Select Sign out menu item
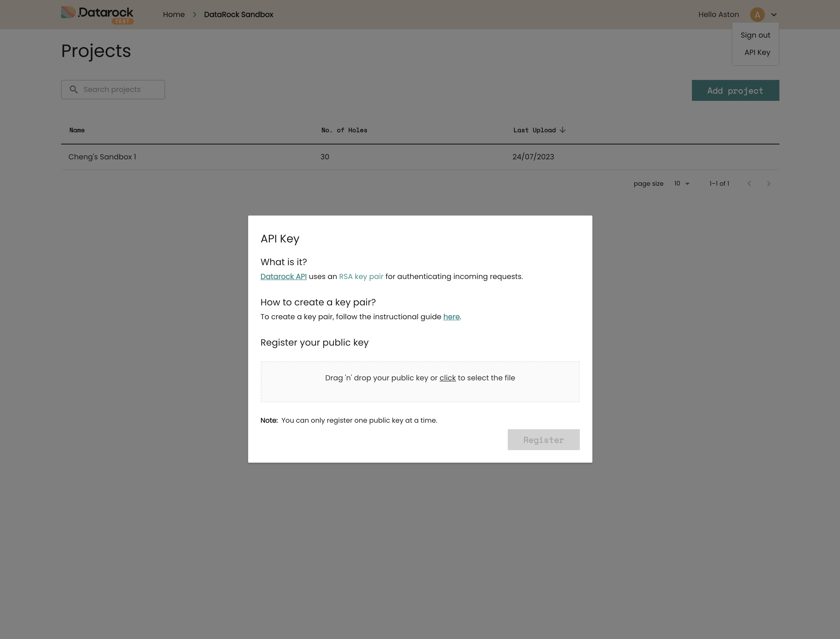 click(755, 35)
